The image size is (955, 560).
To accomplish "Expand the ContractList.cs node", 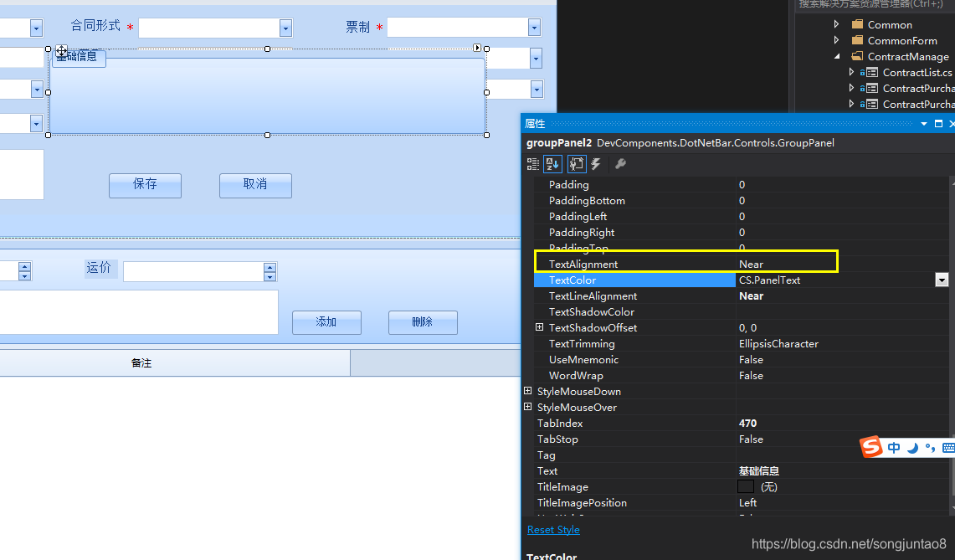I will point(851,72).
